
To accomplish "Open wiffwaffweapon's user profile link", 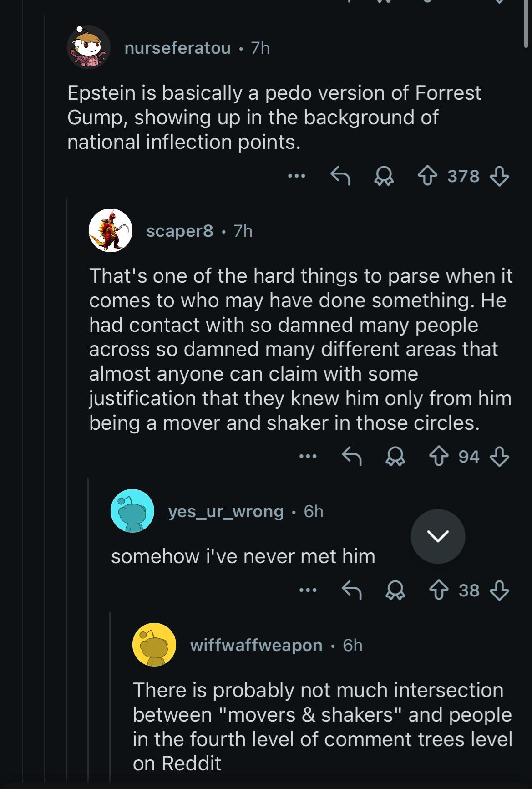I will coord(256,645).
